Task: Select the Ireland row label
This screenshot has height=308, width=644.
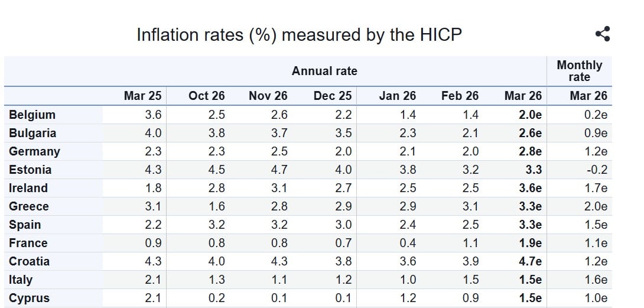Action: pyautogui.click(x=28, y=188)
